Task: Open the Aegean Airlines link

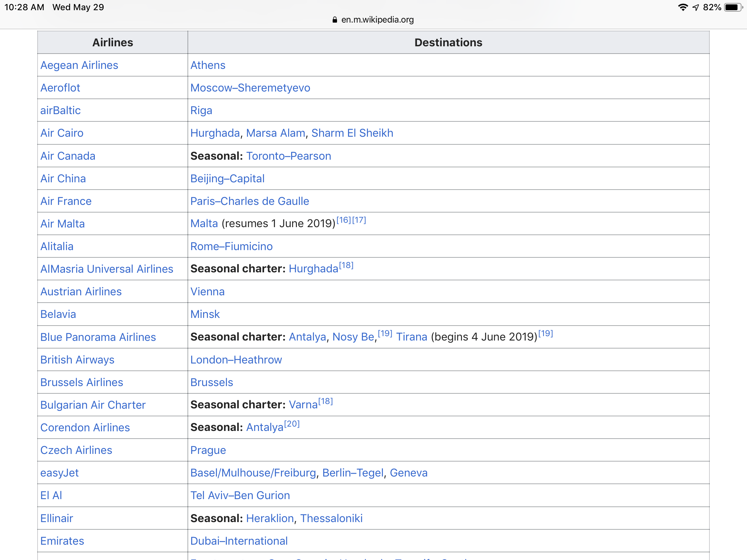Action: click(79, 65)
